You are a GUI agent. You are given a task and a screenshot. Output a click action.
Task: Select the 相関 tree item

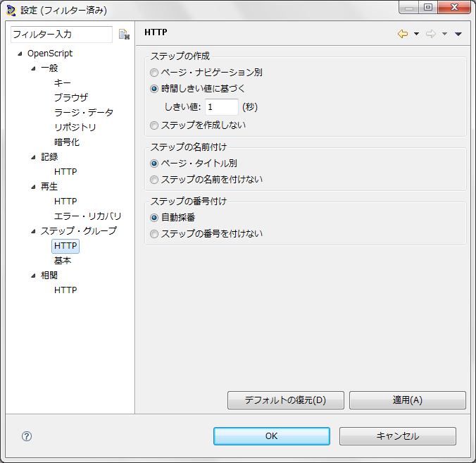tap(49, 276)
